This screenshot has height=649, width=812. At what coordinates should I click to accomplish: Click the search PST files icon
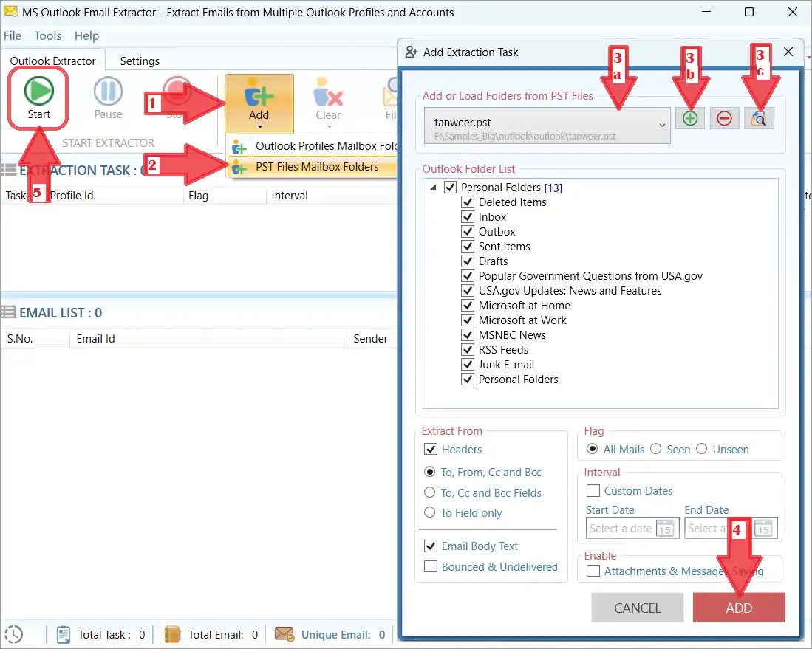point(759,119)
